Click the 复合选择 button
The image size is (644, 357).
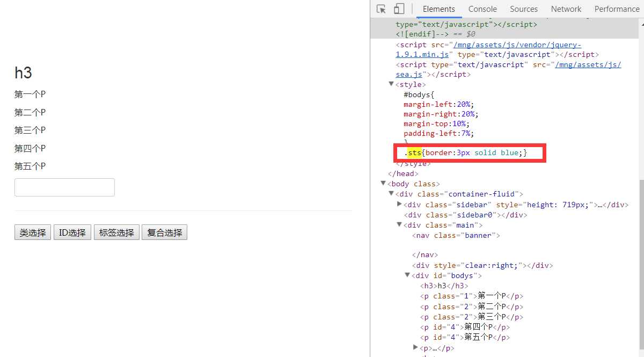click(x=164, y=232)
